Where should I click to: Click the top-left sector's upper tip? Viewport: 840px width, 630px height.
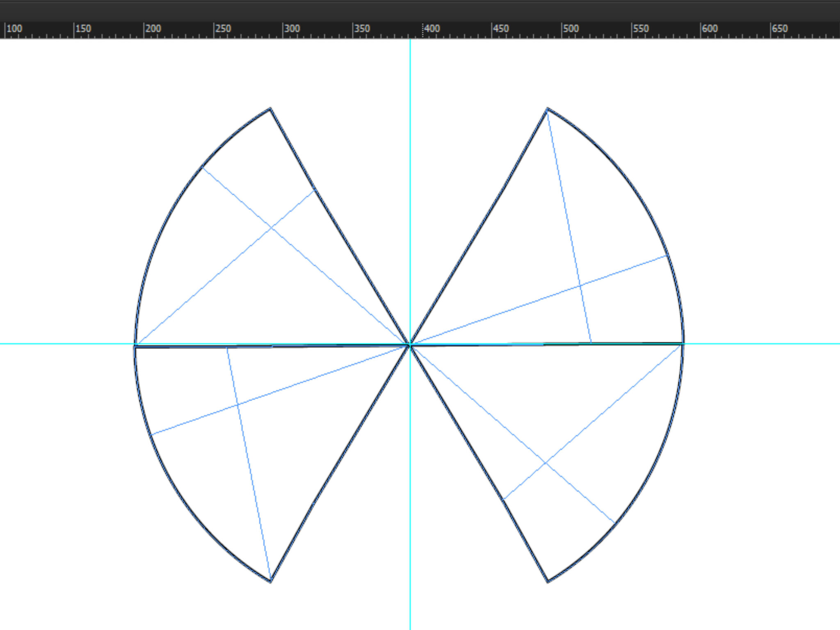[x=270, y=109]
